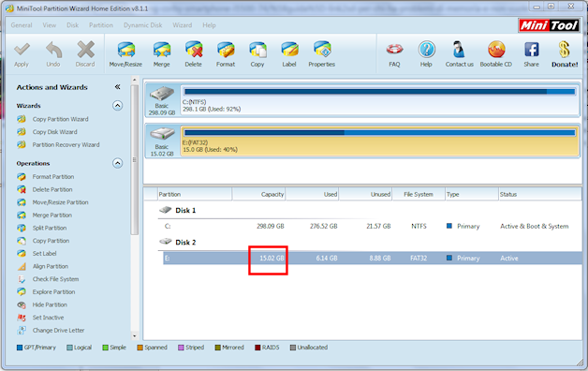
Task: Launch Copy Disk Wizard
Action: [x=54, y=132]
